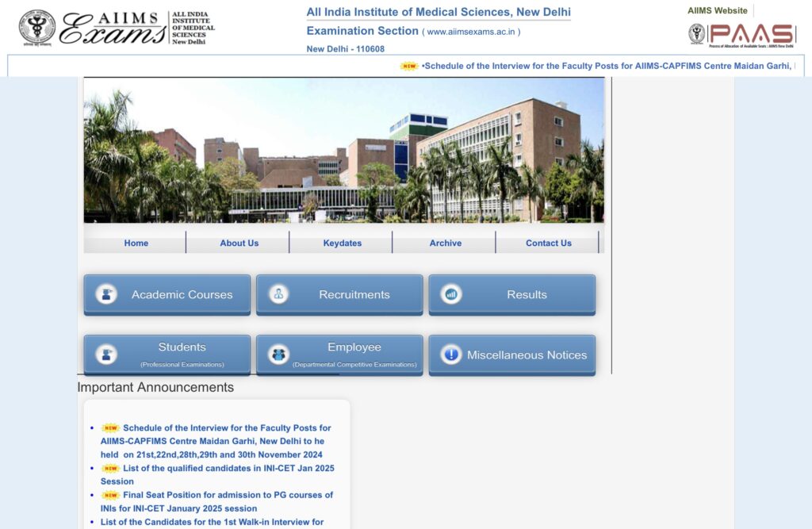Open the Faculty Posts interview schedule announcement
The height and width of the screenshot is (529, 812).
tap(216, 441)
